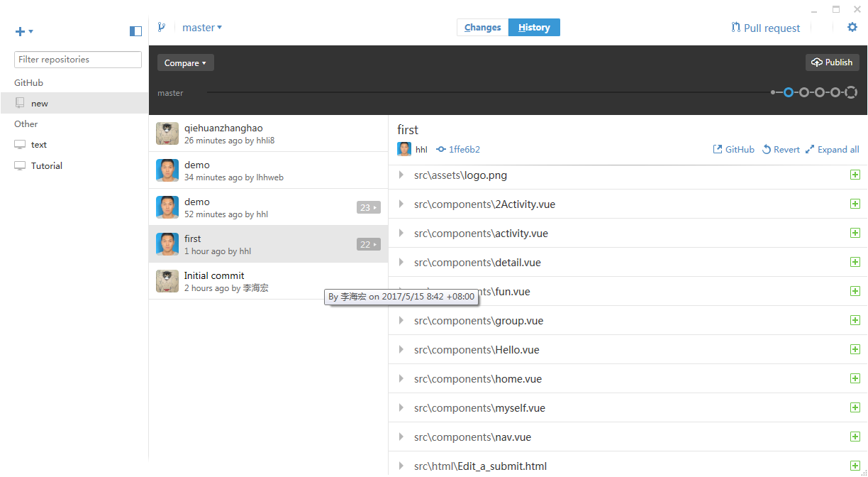
Task: Click added icon for activity.vue
Action: coord(855,233)
